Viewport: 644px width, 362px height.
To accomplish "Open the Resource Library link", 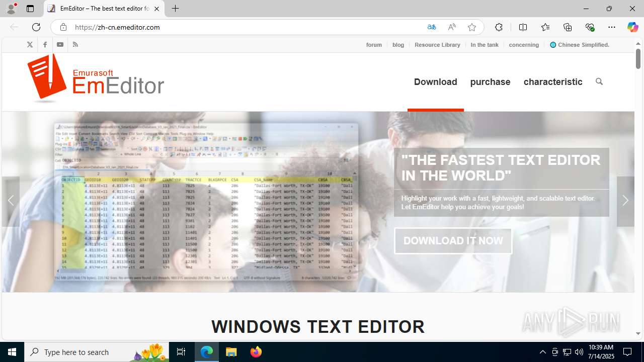I will pyautogui.click(x=437, y=45).
